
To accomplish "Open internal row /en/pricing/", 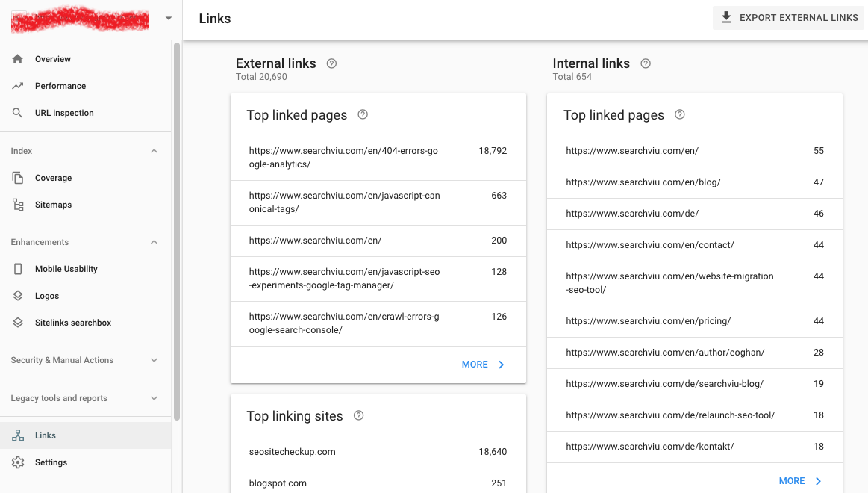I will pyautogui.click(x=695, y=321).
